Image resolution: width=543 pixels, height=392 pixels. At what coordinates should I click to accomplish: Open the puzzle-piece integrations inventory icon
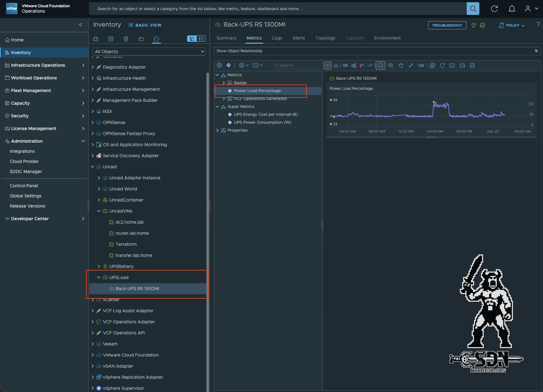(156, 39)
